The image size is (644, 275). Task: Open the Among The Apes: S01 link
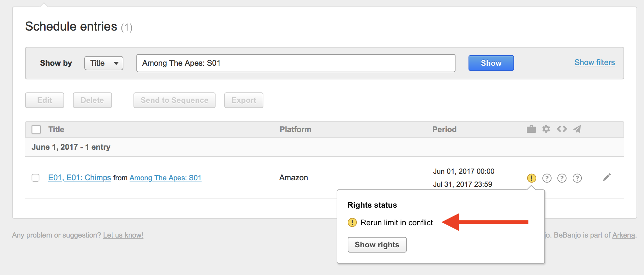tap(165, 178)
